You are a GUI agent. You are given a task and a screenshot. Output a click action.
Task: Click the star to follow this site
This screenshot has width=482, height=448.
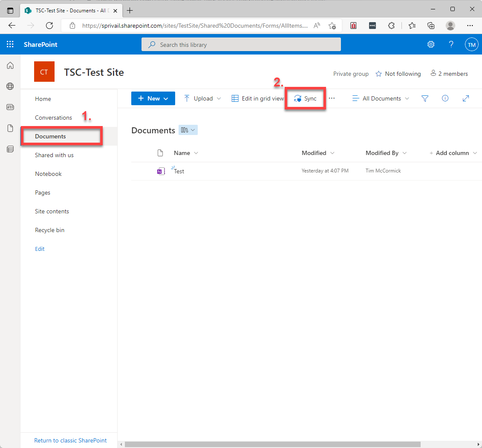tap(378, 74)
